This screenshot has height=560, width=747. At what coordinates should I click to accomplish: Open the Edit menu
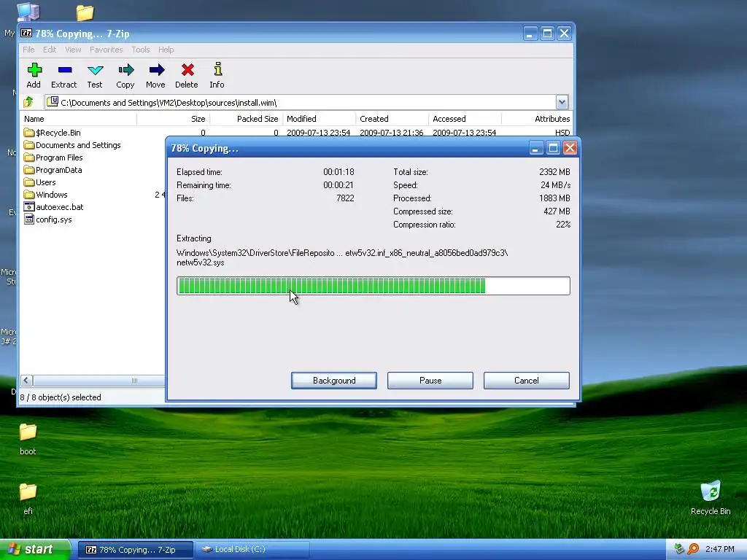50,50
